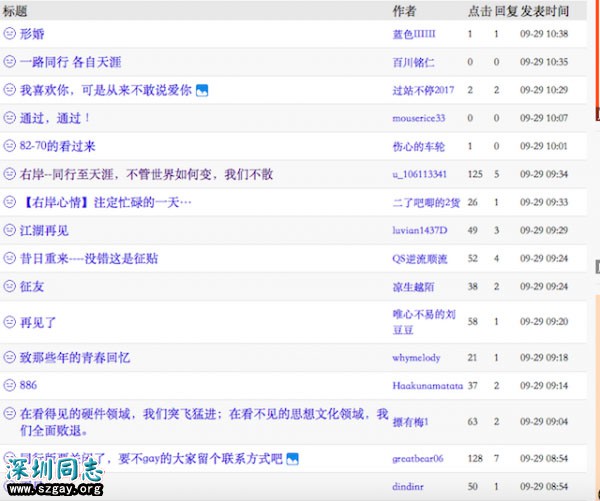Open the thread titled 形婚
Screen dimensions: 600x501
pos(32,34)
